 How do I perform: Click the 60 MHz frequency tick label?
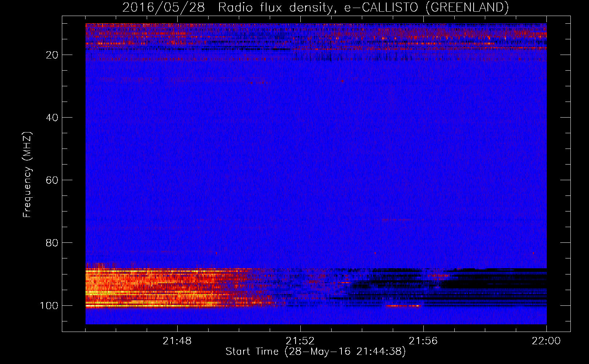tap(52, 180)
